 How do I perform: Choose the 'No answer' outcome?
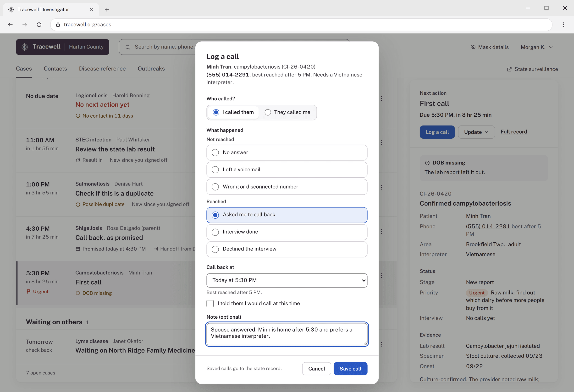(287, 152)
